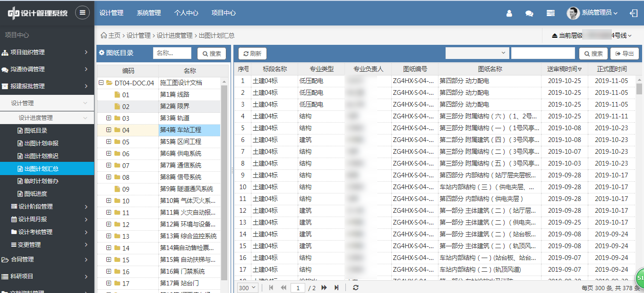Sort by 送审稿时间 column header

564,69
